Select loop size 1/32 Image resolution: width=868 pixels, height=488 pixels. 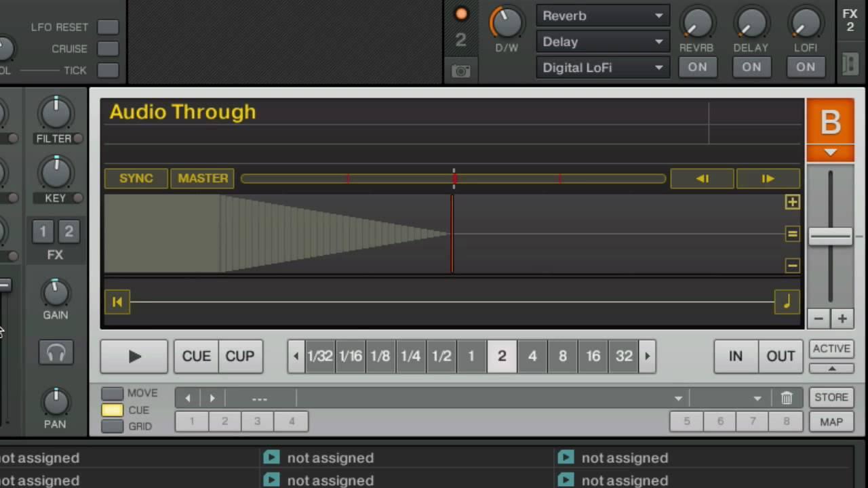[x=319, y=357]
